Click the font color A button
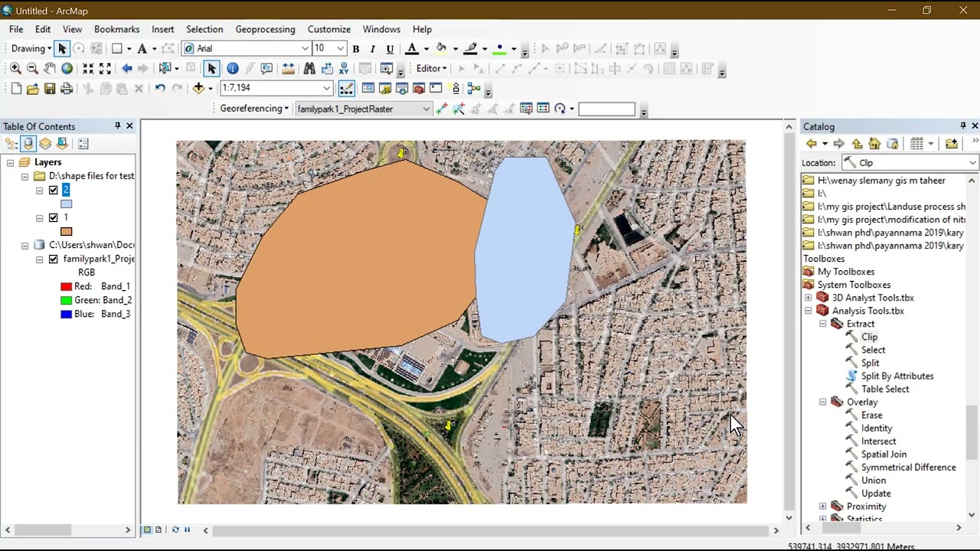The height and width of the screenshot is (551, 980). click(x=412, y=49)
